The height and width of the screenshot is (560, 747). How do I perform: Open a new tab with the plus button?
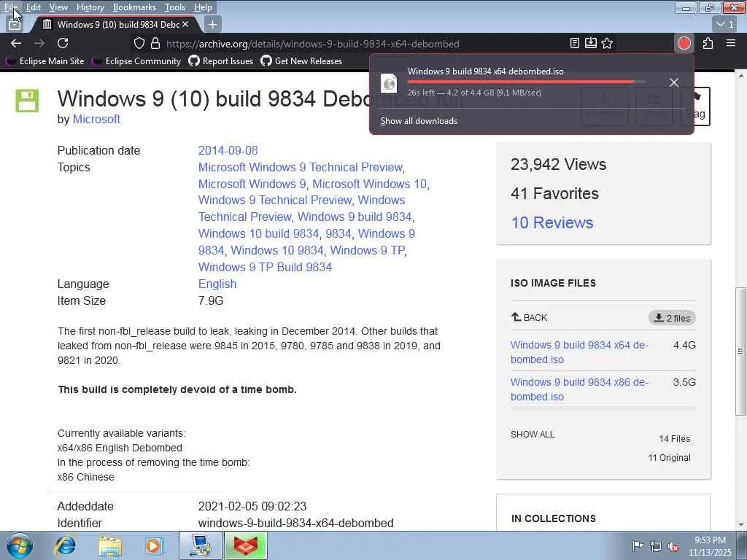[213, 24]
